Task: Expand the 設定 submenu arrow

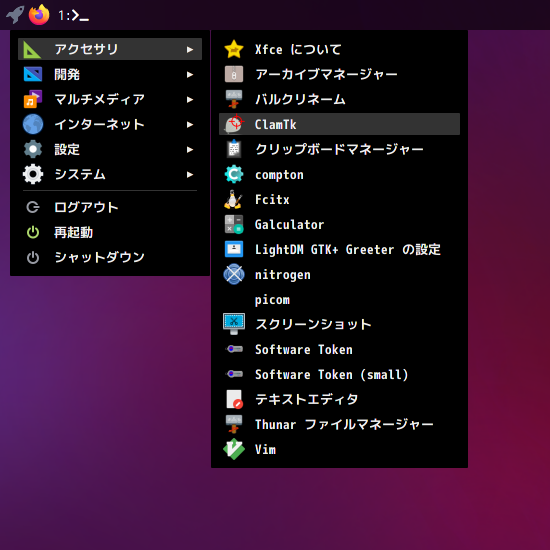Action: point(190,149)
